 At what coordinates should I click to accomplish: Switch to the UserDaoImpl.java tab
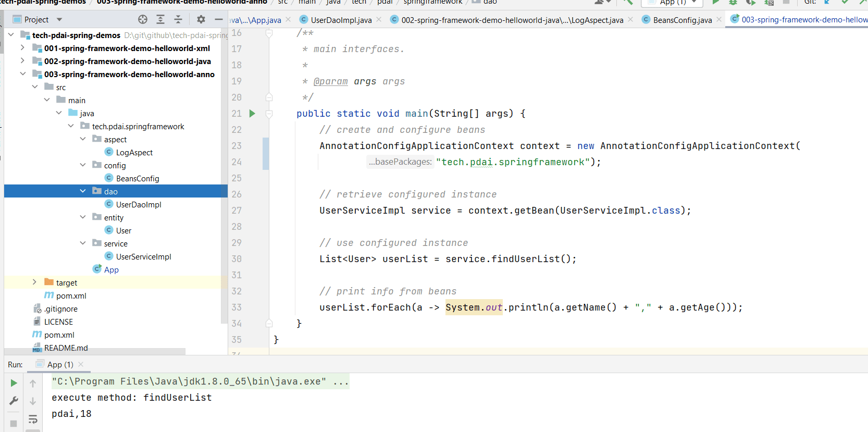341,20
